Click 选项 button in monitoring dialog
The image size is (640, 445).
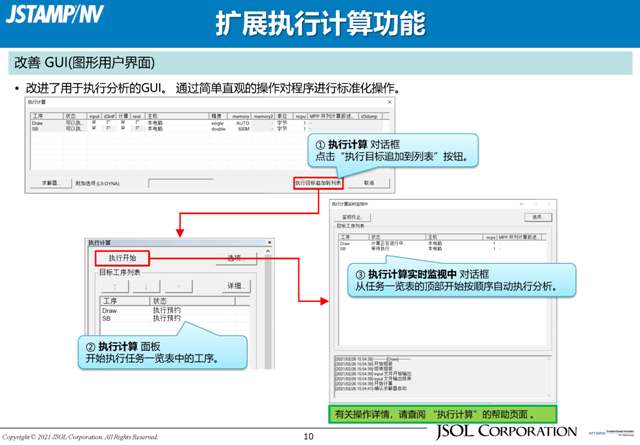pos(536,216)
